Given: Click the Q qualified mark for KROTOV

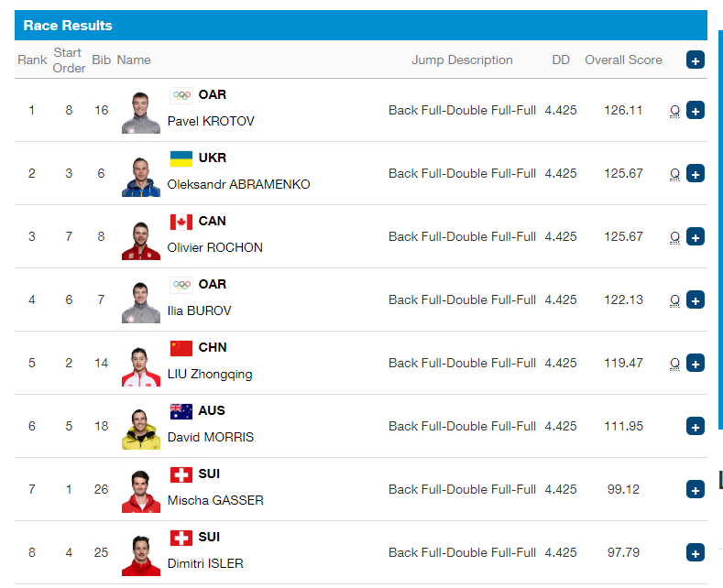Looking at the screenshot, I should pos(674,111).
